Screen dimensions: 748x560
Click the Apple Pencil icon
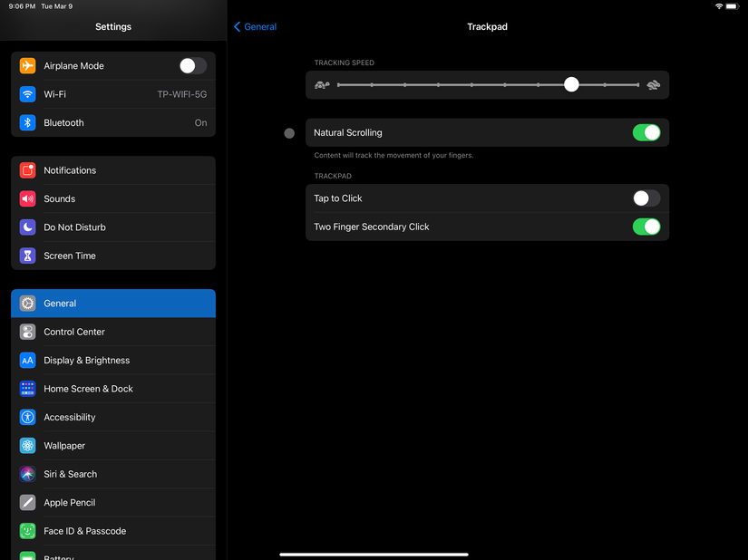point(26,502)
